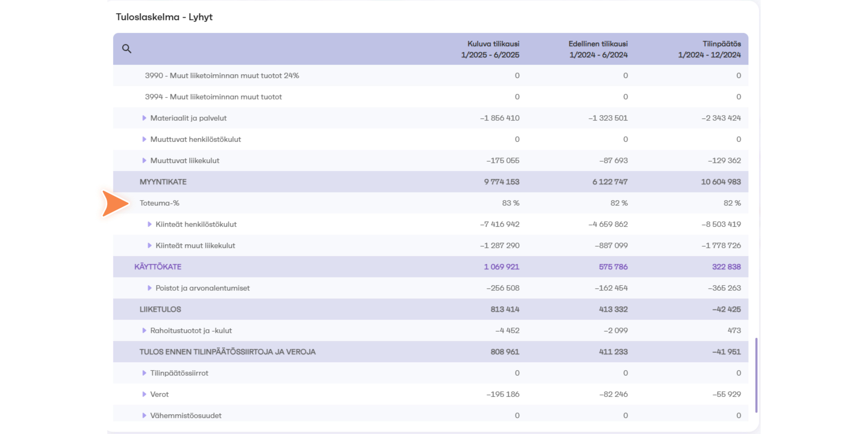Viewport: 868px width, 434px height.
Task: Expand the Vähemmistöosuudet row
Action: point(144,415)
